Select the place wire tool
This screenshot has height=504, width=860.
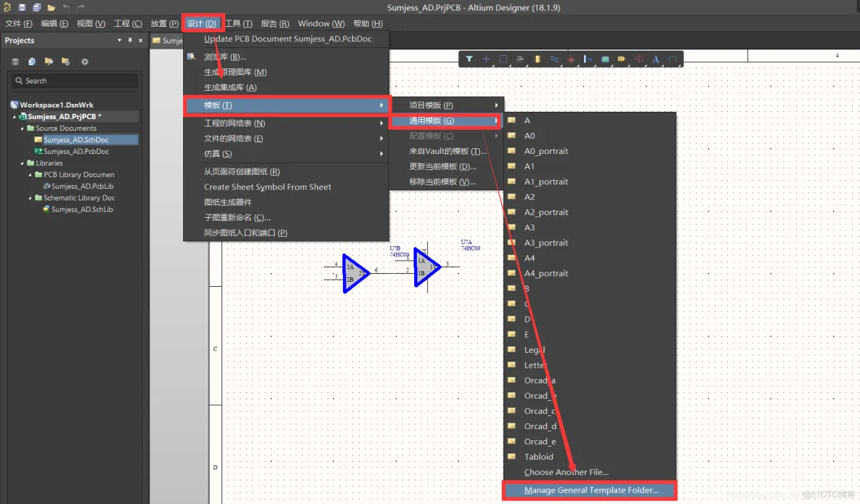554,59
